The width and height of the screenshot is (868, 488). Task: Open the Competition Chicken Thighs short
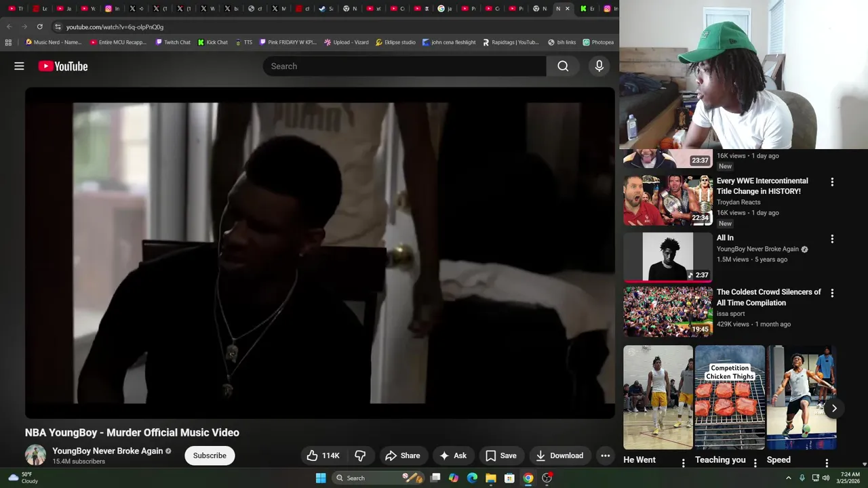coord(730,397)
